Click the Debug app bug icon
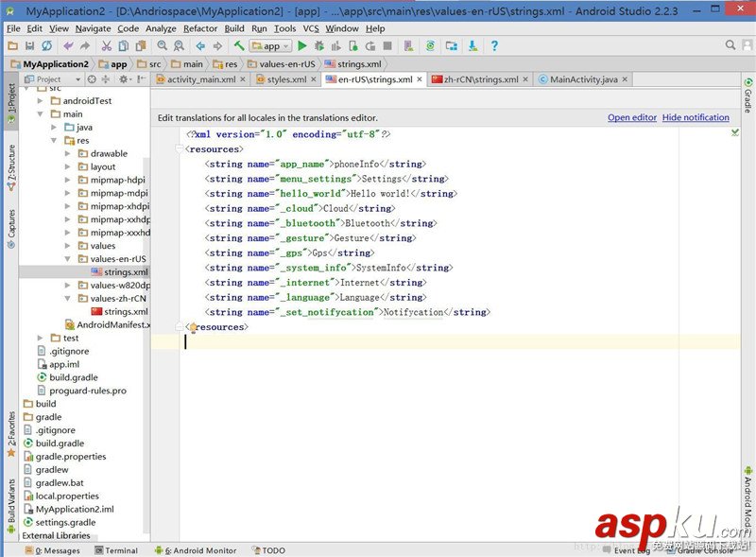This screenshot has width=756, height=557. pos(319,45)
